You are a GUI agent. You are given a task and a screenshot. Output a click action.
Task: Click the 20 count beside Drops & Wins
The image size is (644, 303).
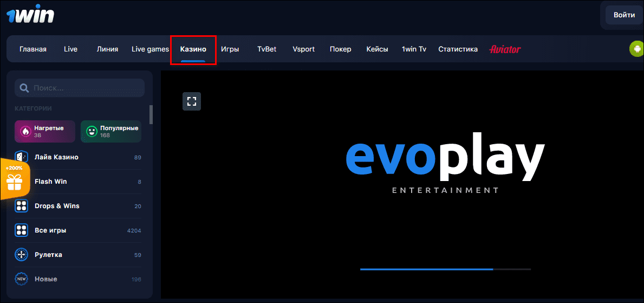138,207
